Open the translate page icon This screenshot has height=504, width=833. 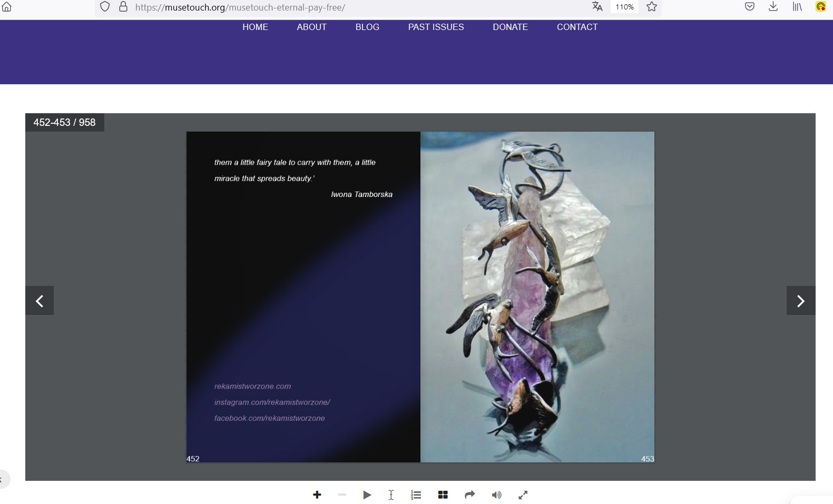point(597,7)
